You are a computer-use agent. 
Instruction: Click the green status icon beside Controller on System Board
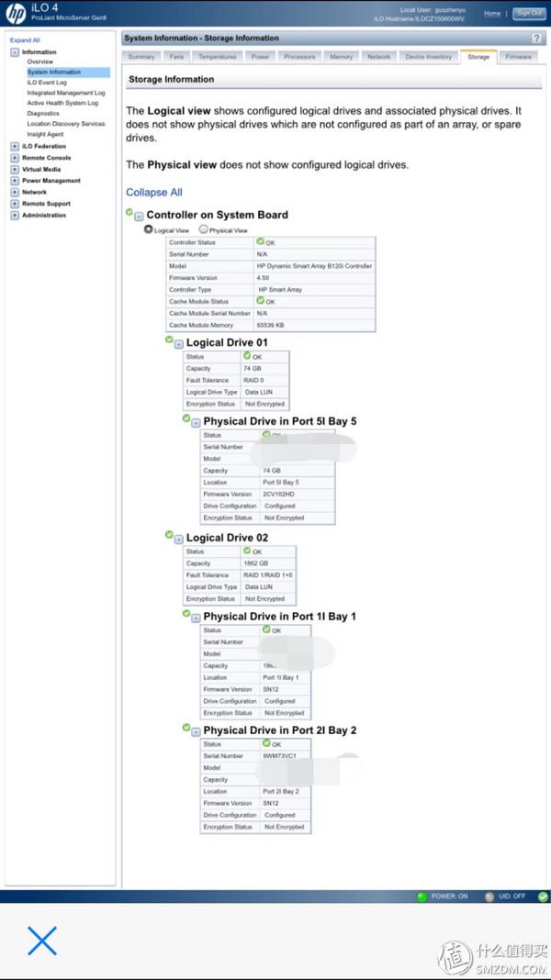tap(129, 213)
